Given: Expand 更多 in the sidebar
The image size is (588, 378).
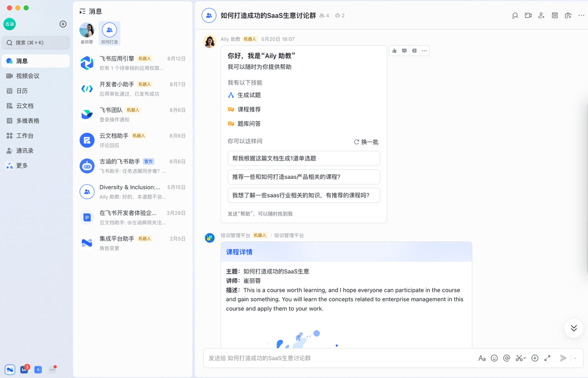Looking at the screenshot, I should pyautogui.click(x=36, y=166).
